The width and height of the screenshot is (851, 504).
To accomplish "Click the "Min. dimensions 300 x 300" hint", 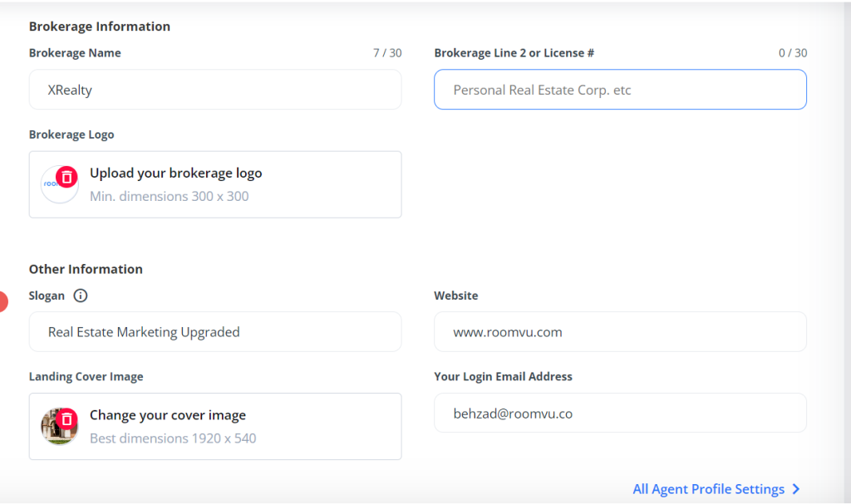I will tap(169, 197).
